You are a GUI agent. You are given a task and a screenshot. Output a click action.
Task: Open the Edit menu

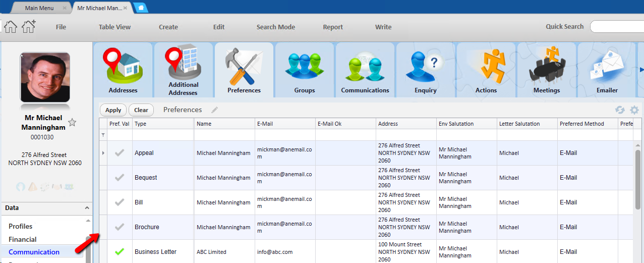(x=219, y=27)
